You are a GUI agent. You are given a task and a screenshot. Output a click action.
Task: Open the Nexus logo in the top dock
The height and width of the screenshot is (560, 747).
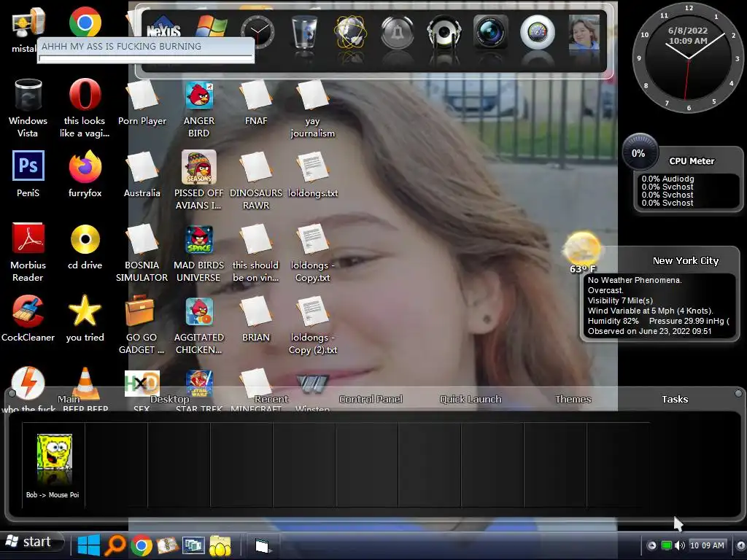(x=163, y=28)
